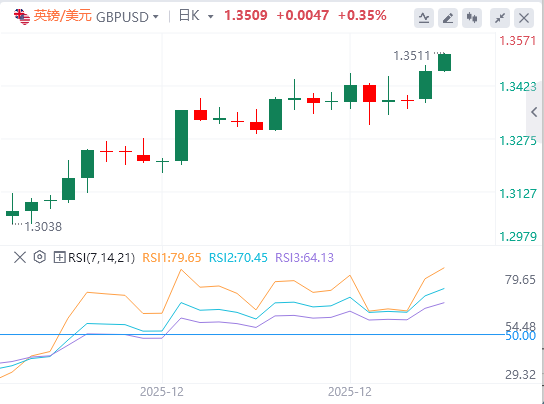544x404 pixels.
Task: Select the pencil drawing tool icon
Action: pyautogui.click(x=448, y=17)
